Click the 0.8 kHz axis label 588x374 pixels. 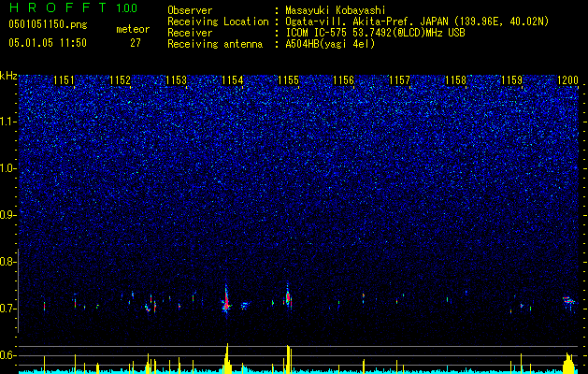click(7, 262)
